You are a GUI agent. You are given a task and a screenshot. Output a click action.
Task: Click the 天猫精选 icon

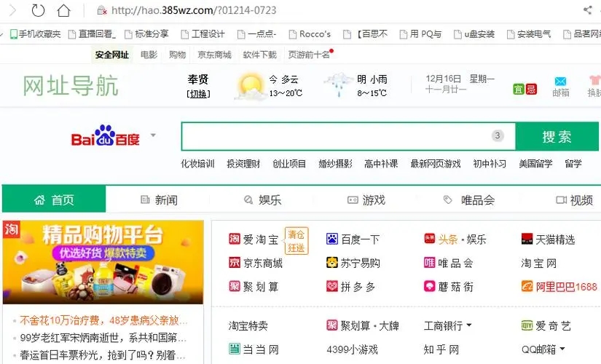[527, 239]
